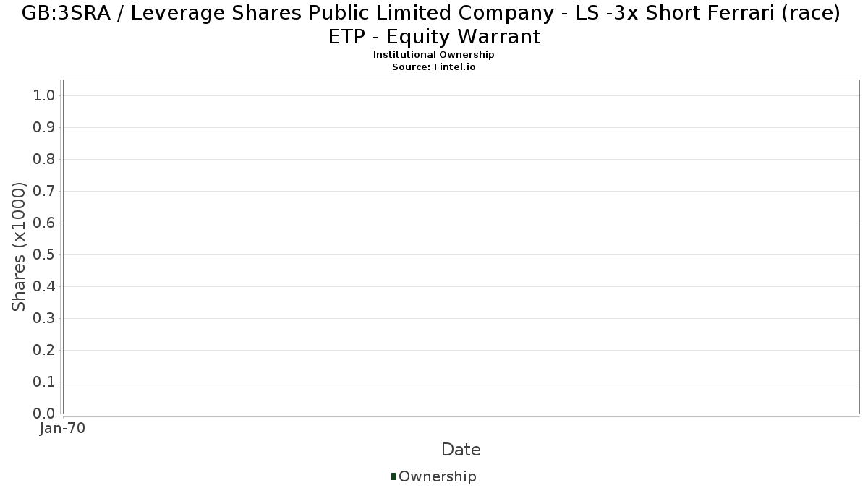Click the 0.5 y-axis tick label
The width and height of the screenshot is (868, 488).
[x=45, y=255]
